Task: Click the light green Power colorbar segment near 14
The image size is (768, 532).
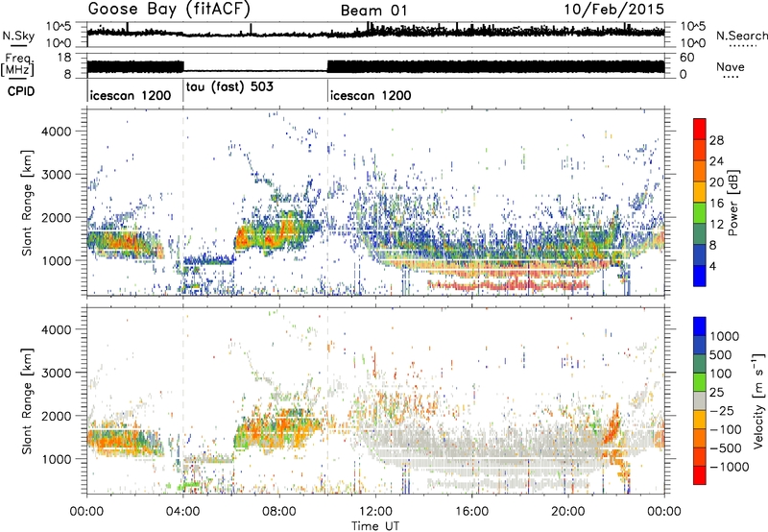Action: pyautogui.click(x=700, y=213)
